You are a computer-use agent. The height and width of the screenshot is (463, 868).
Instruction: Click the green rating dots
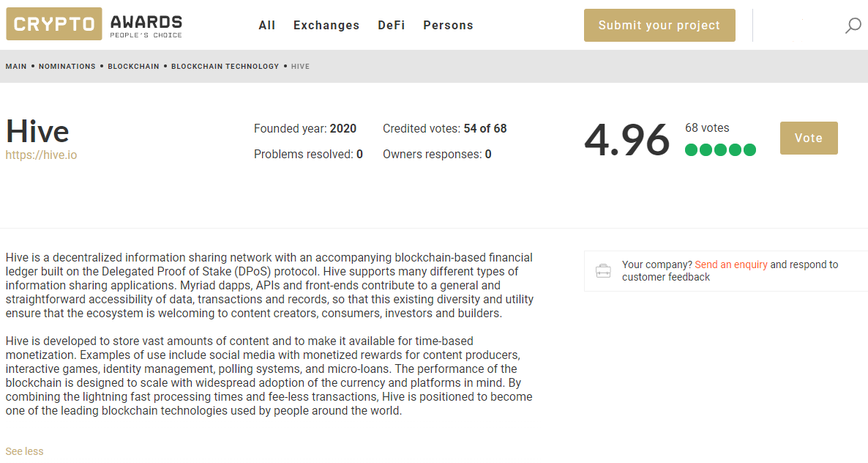pyautogui.click(x=720, y=150)
